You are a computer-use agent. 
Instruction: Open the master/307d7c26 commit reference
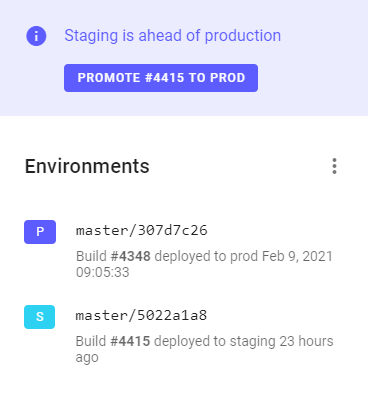tap(142, 230)
